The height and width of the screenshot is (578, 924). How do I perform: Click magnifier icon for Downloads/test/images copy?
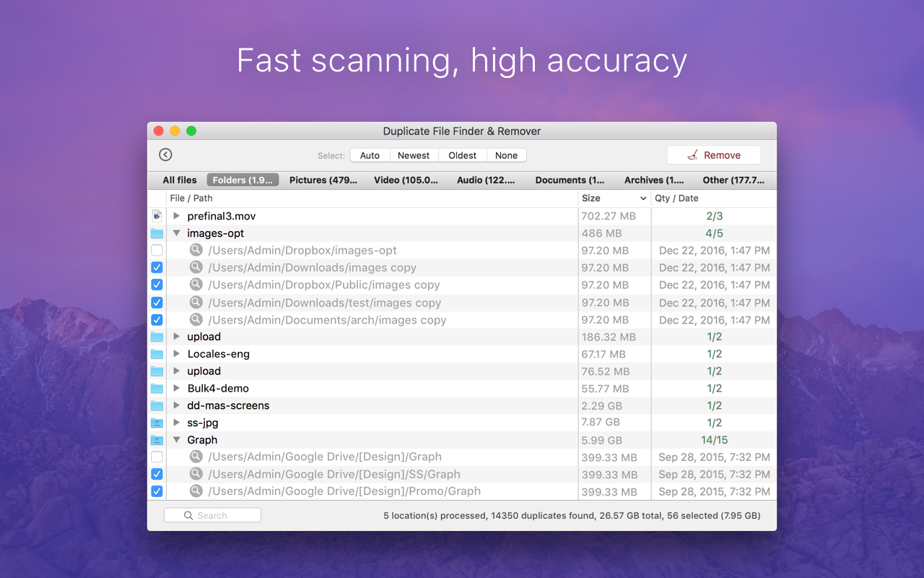(x=196, y=302)
